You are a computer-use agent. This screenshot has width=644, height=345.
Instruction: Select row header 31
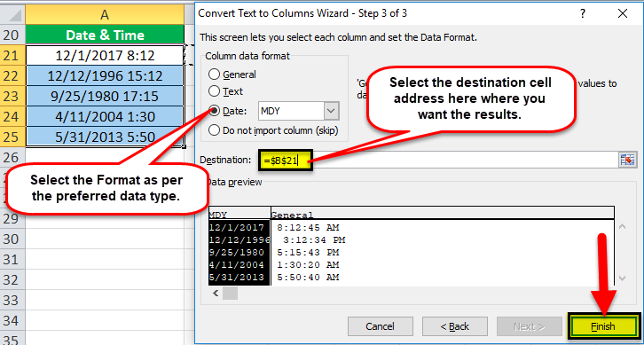[x=12, y=260]
